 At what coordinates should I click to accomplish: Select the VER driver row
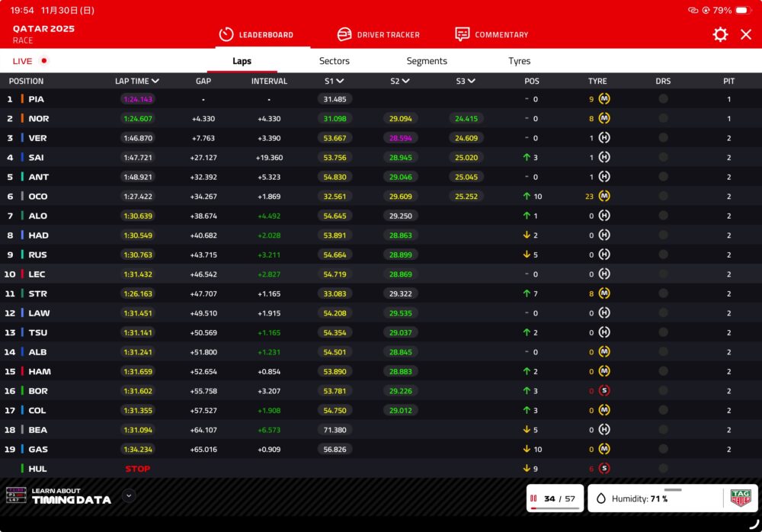[x=37, y=138]
